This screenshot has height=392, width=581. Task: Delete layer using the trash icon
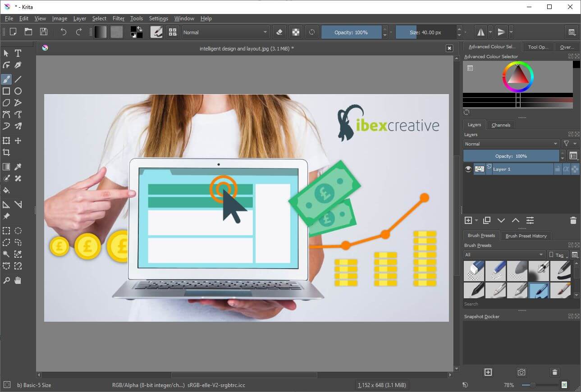(x=573, y=220)
